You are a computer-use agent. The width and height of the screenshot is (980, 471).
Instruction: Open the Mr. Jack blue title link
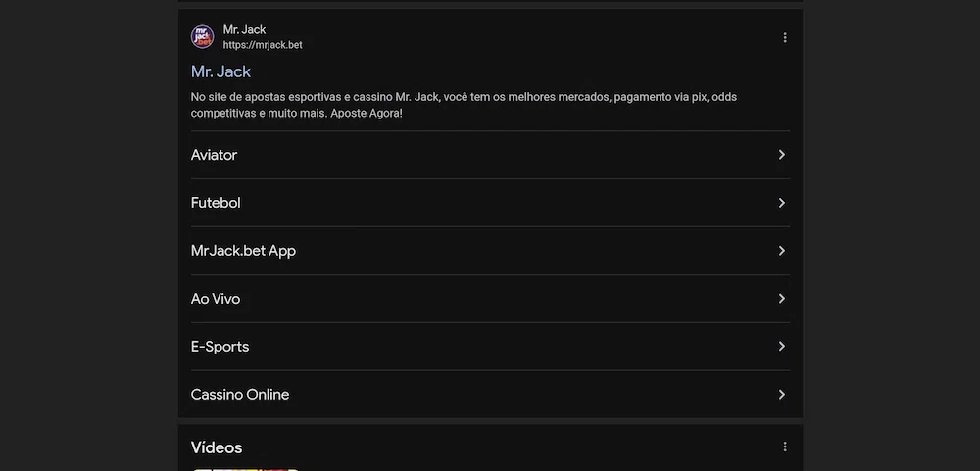220,71
